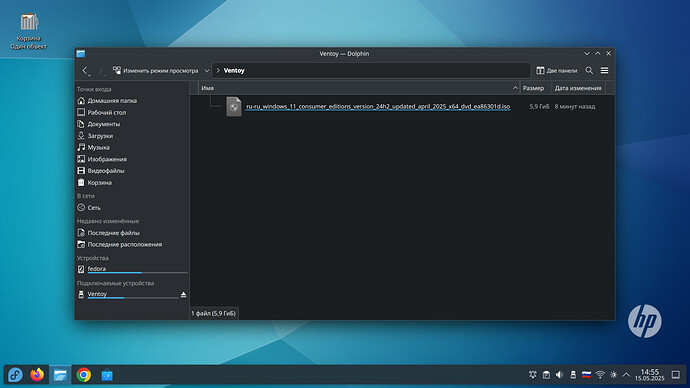Screen dimensions: 690x388
Task: Open the Dolphin search icon
Action: tap(589, 70)
